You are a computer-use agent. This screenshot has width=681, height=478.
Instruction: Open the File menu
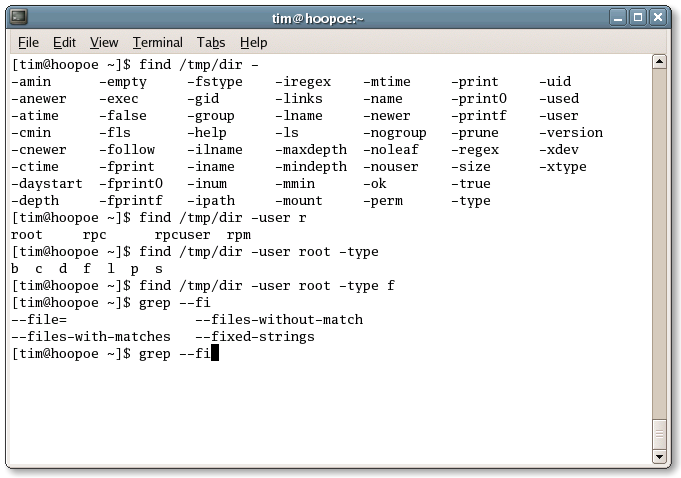pyautogui.click(x=28, y=43)
